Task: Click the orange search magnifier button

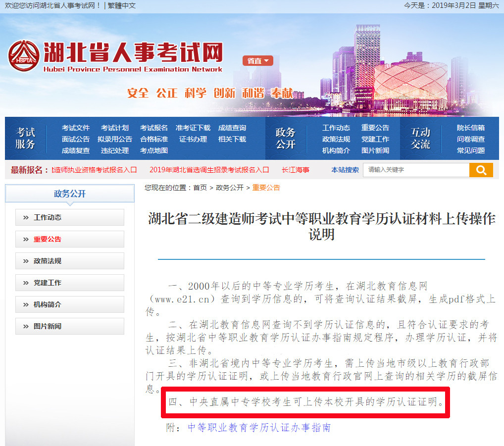Action: (x=481, y=170)
